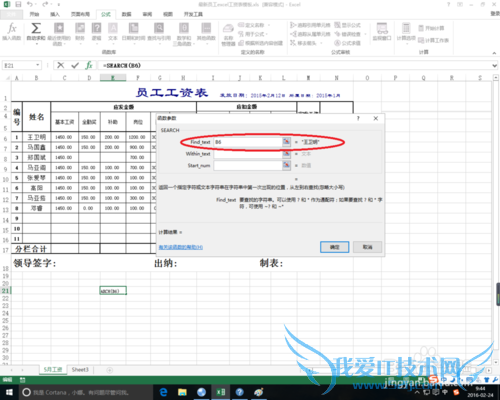The image size is (500, 400).
Task: Switch to the 审阅 ribbon tab
Action: coord(147,14)
